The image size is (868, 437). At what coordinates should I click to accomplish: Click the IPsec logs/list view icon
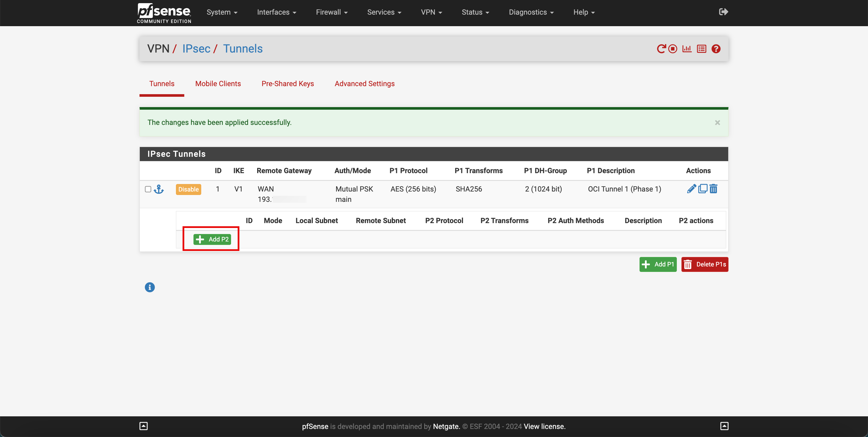[702, 49]
